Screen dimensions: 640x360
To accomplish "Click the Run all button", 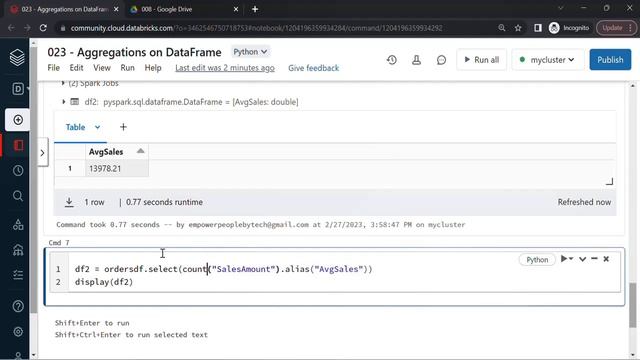I will point(482,60).
